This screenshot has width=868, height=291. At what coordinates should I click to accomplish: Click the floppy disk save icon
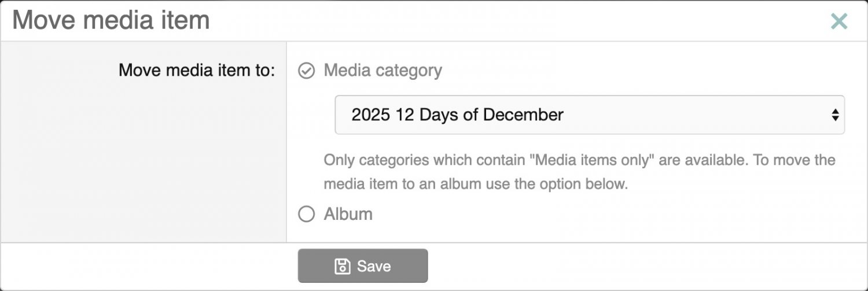tap(343, 266)
